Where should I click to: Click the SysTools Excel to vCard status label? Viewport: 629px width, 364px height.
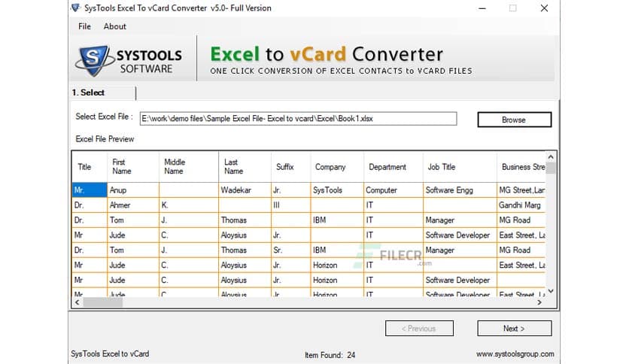click(x=110, y=354)
